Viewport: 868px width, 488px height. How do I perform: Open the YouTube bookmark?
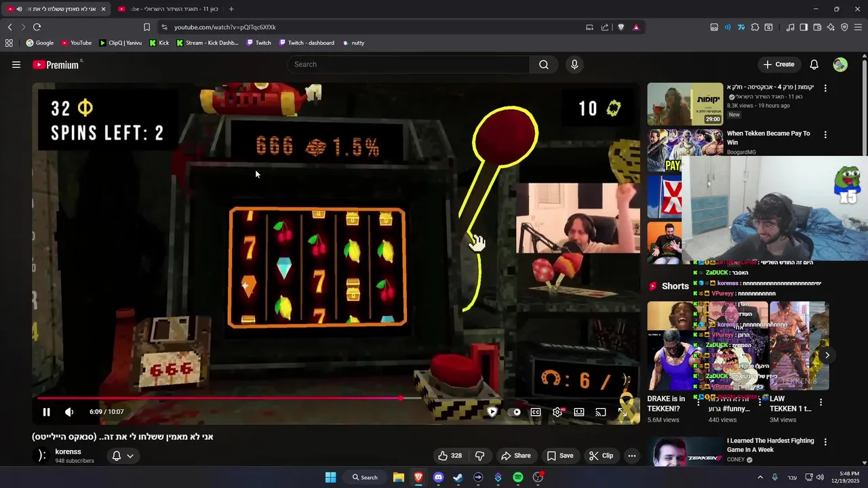tap(76, 43)
